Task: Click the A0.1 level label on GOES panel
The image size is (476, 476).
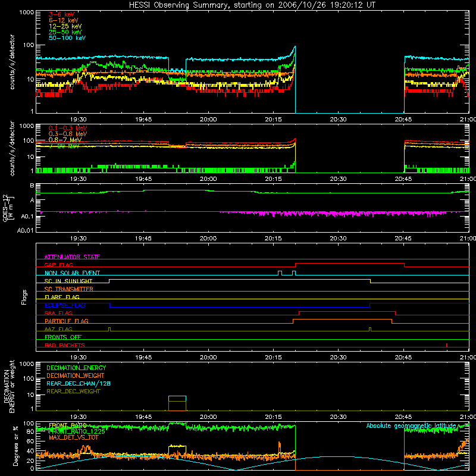Action: click(x=27, y=217)
